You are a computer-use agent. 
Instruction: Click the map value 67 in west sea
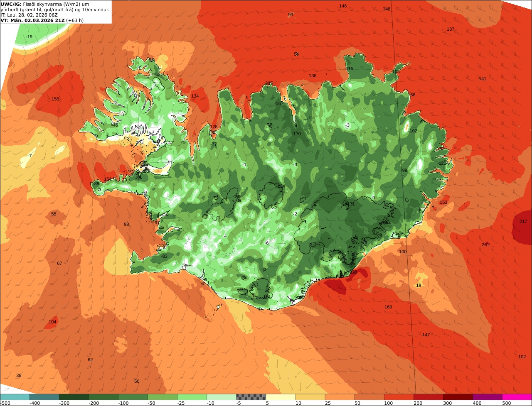(x=59, y=263)
